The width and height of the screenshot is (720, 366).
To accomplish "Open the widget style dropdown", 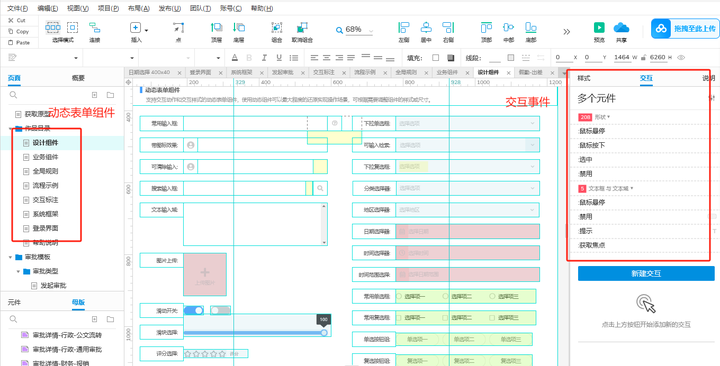I will pyautogui.click(x=76, y=58).
